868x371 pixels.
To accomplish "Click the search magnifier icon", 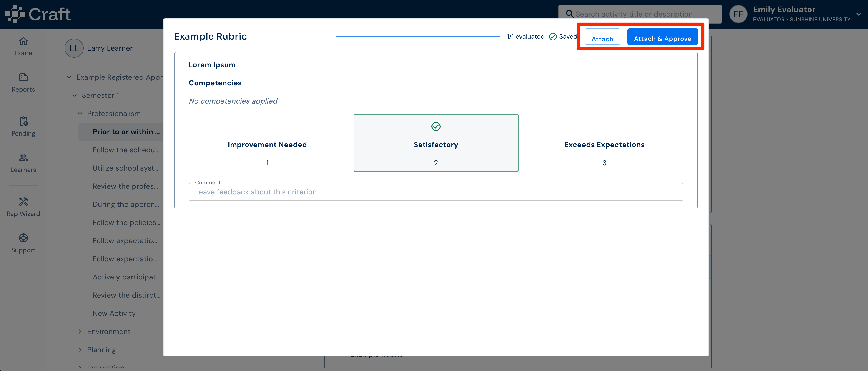I will pos(569,14).
